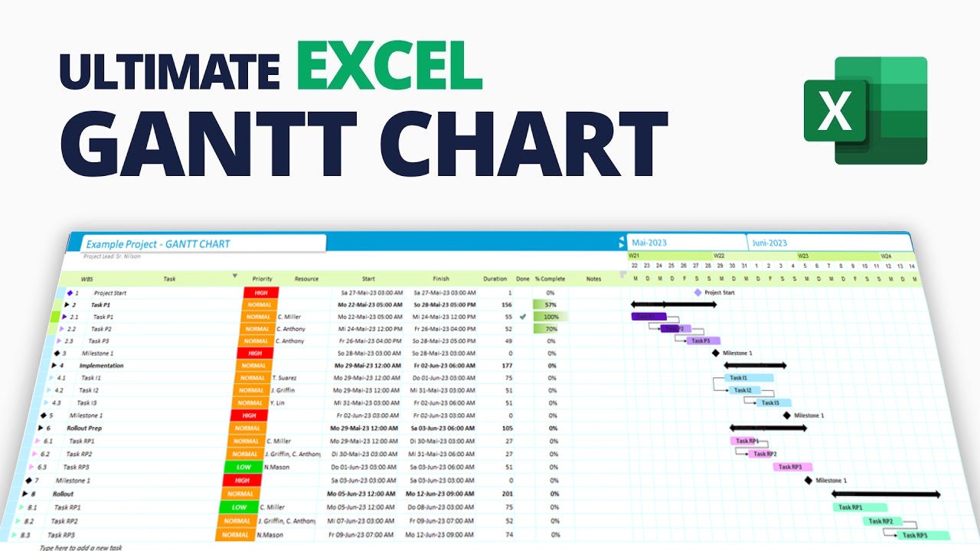Click the duration value '156'
Screen dimensions: 980x551
(507, 305)
